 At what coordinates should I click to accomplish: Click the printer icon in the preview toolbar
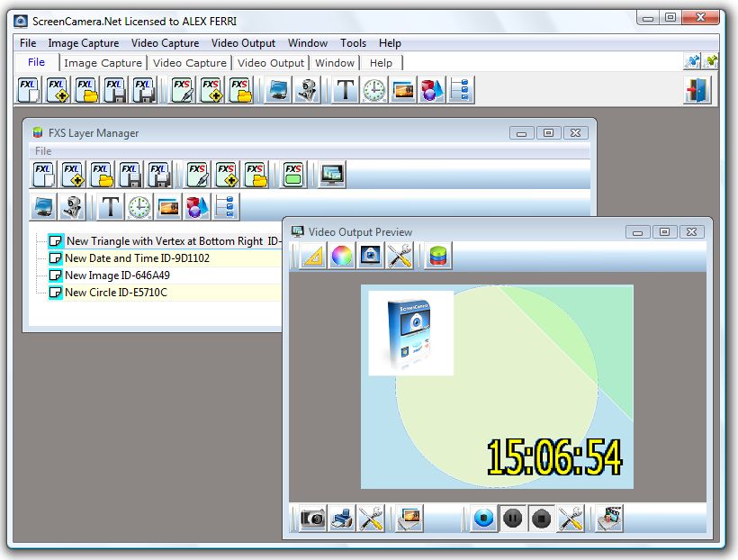(342, 519)
